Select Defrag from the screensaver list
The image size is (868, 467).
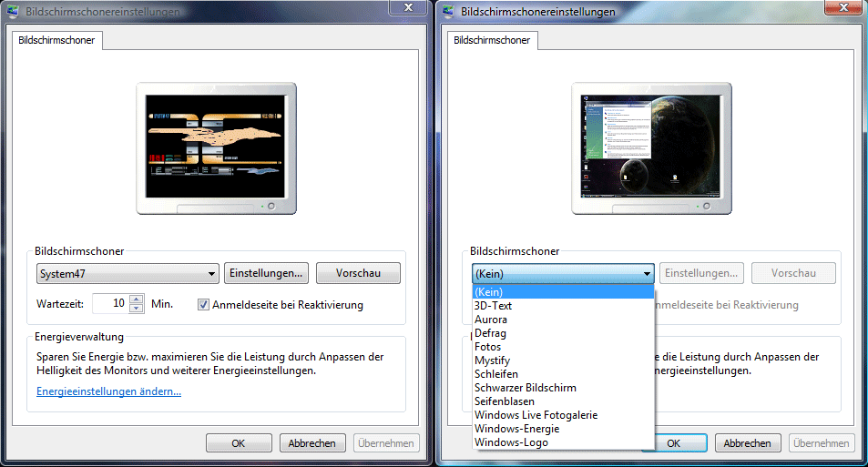563,333
